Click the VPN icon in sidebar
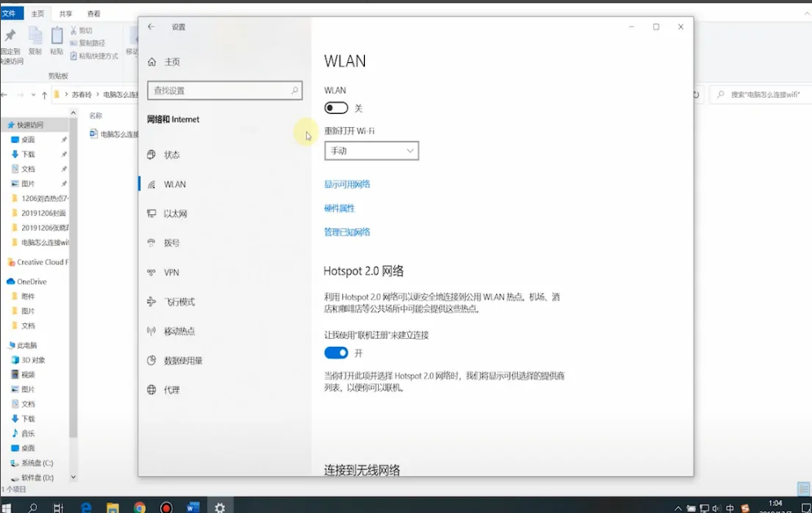 151,273
